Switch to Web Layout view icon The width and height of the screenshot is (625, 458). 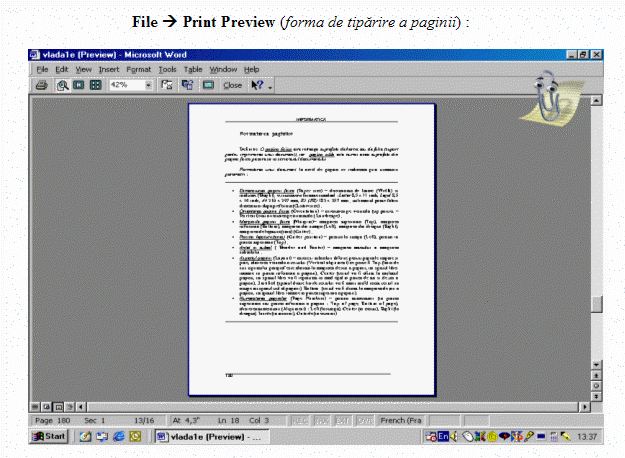tap(47, 407)
